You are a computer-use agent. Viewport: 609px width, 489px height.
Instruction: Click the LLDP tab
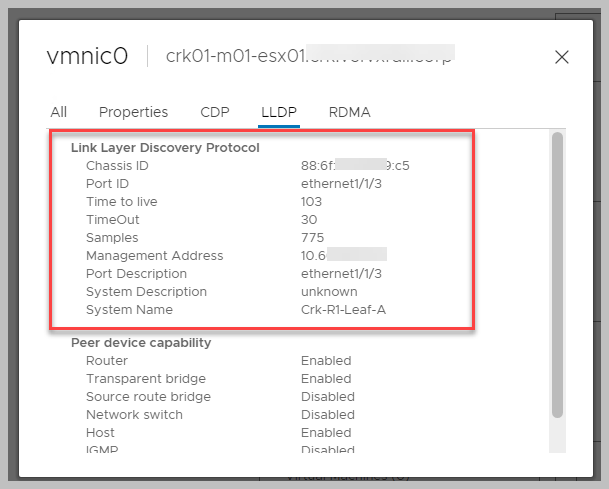(278, 112)
